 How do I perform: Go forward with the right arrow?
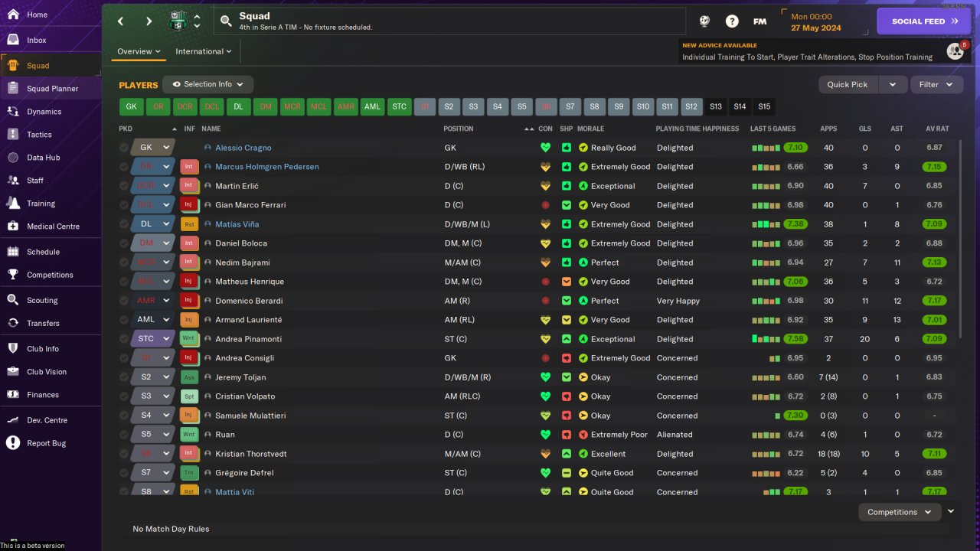tap(149, 21)
